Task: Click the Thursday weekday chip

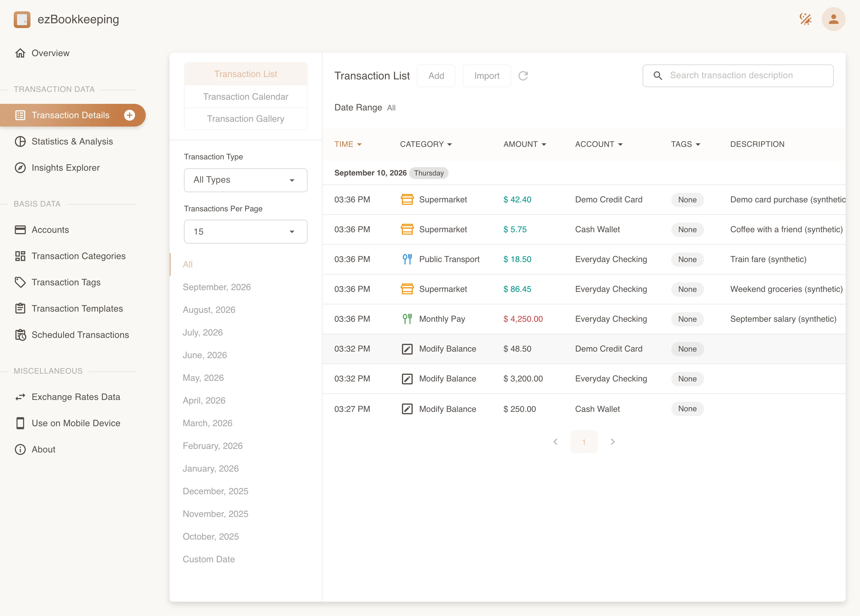Action: 429,173
